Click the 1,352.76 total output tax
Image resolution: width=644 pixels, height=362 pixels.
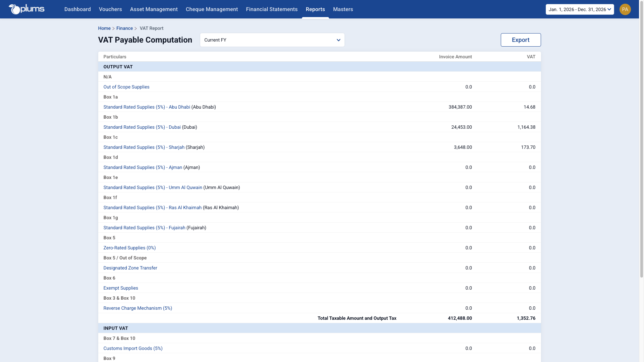tap(526, 318)
